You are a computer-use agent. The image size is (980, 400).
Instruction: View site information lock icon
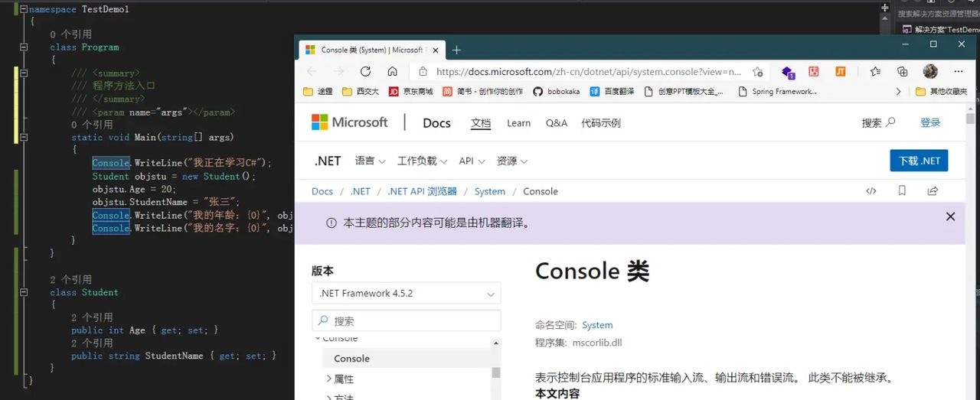[423, 72]
